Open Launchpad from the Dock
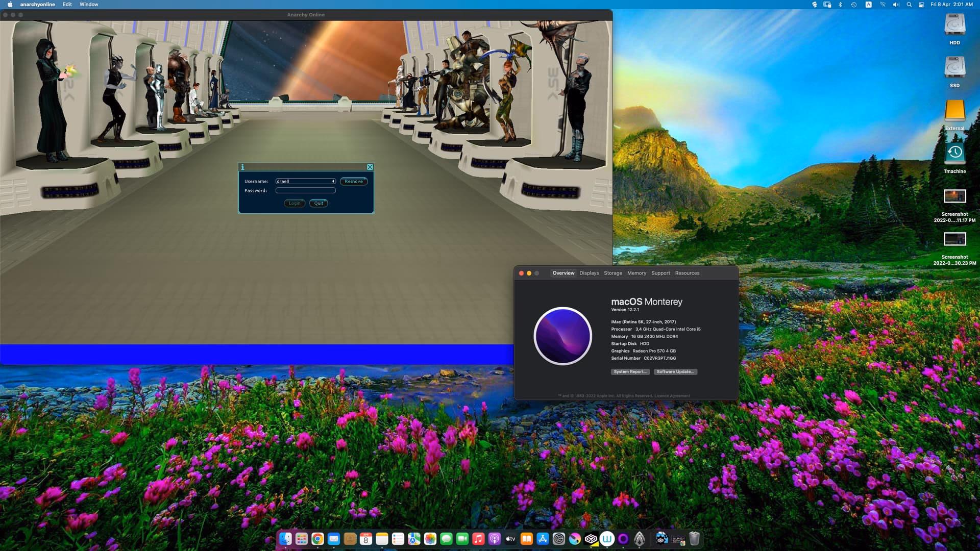 (302, 539)
